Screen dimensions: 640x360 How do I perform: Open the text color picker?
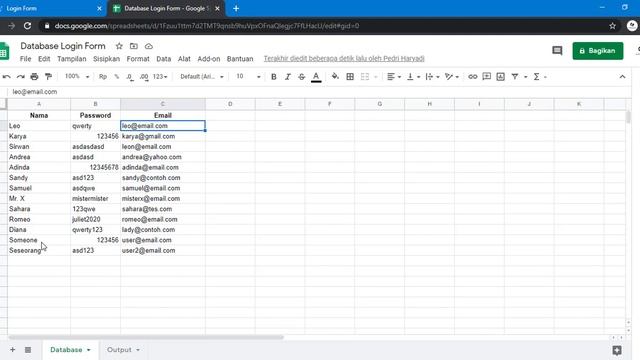(x=316, y=77)
